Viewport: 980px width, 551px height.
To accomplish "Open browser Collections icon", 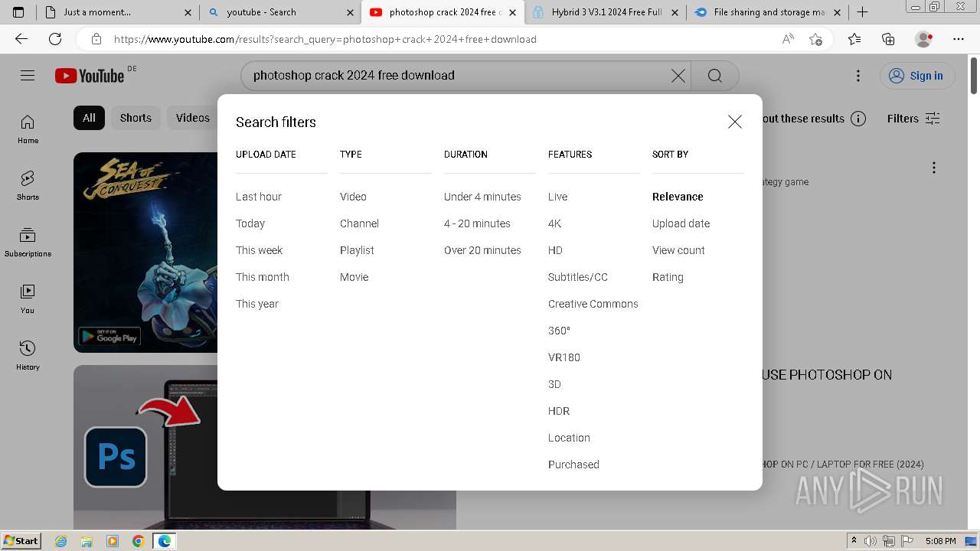I will click(x=888, y=39).
